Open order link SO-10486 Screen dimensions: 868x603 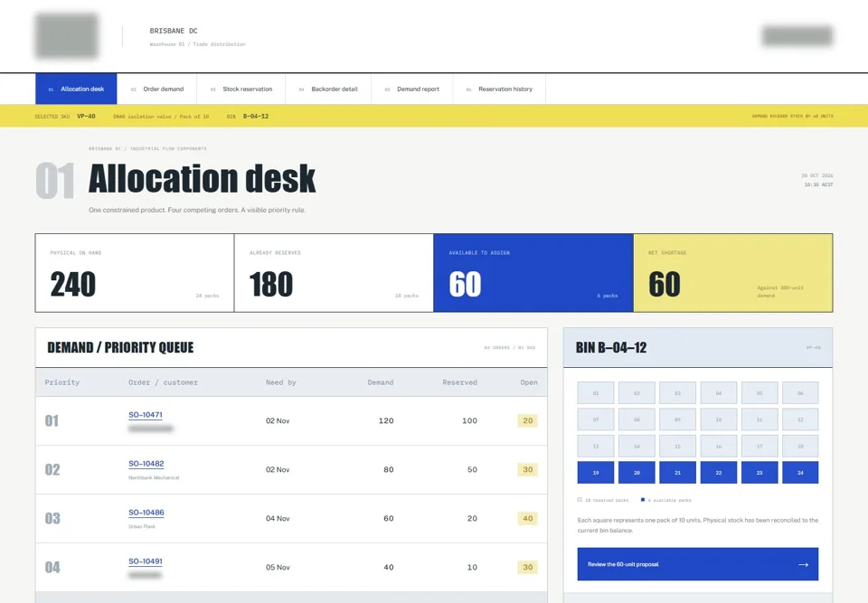pos(146,513)
